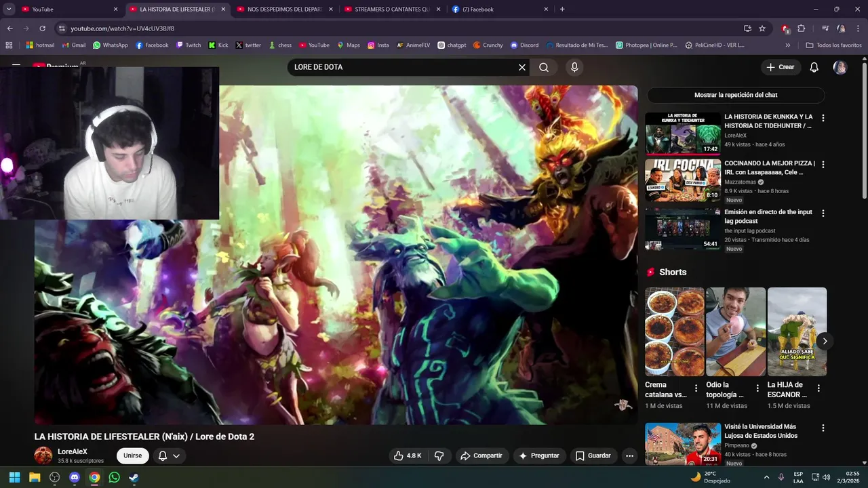Open more actions (three dots) under video
This screenshot has width=868, height=488.
[629, 455]
